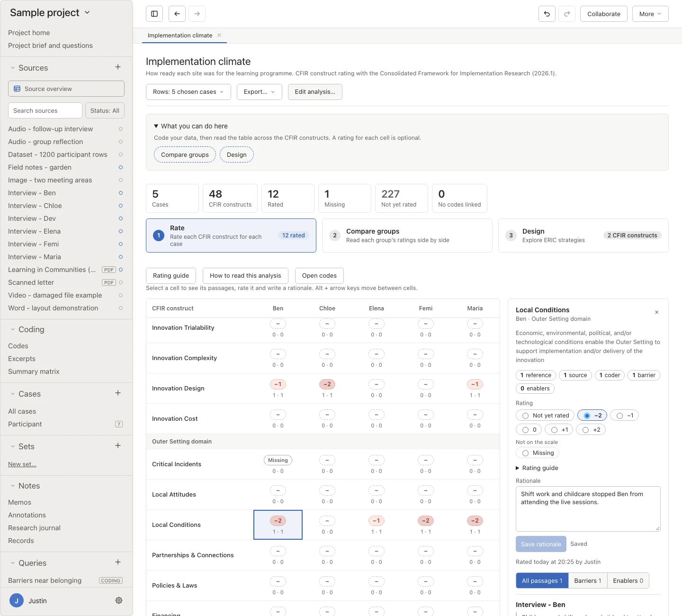Click status circle for Interview - Maria
This screenshot has height=616, width=682.
coord(121,257)
